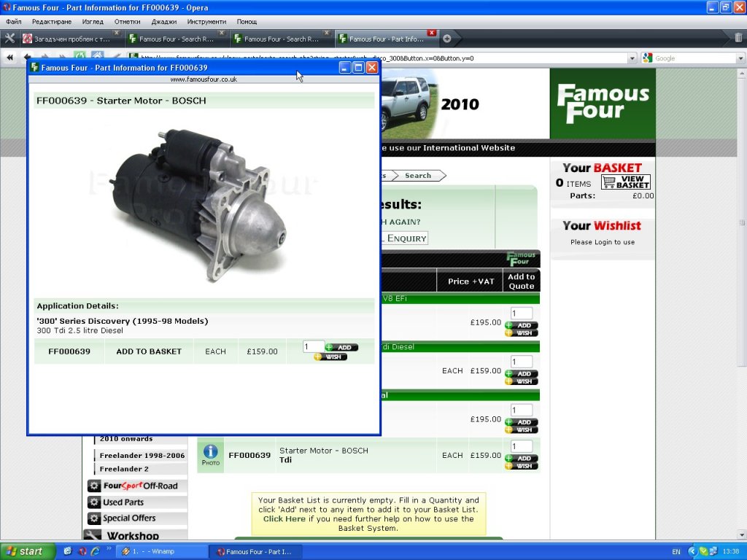The width and height of the screenshot is (747, 560).
Task: Open the Джаджи menu
Action: [164, 21]
